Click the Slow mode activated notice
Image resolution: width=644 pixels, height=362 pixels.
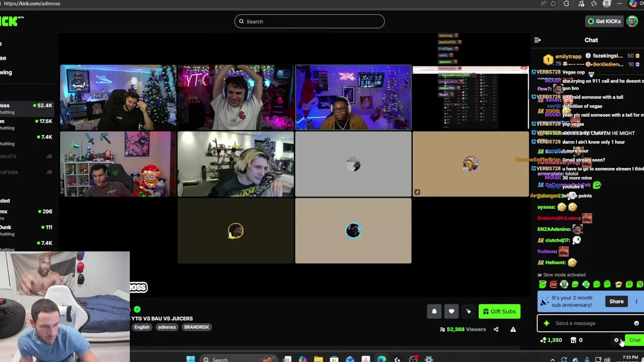pos(561,275)
